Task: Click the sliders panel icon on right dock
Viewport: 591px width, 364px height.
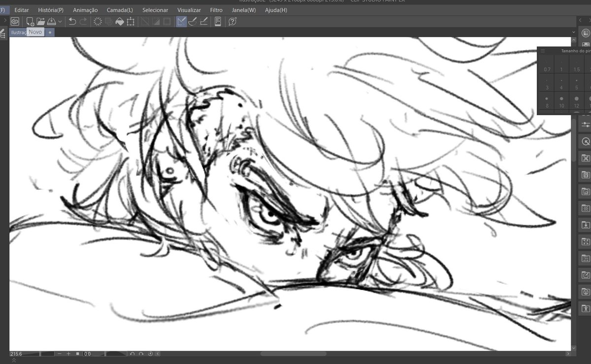Action: [585, 124]
